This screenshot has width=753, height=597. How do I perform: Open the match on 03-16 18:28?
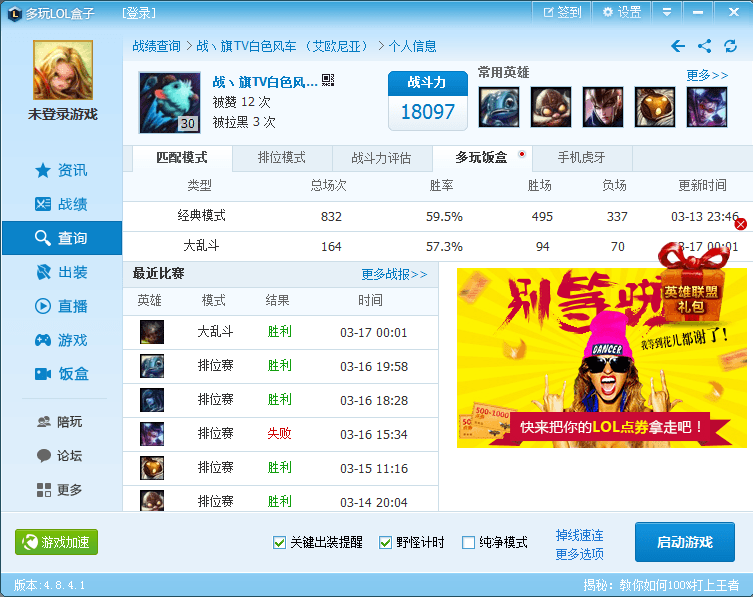coord(280,401)
